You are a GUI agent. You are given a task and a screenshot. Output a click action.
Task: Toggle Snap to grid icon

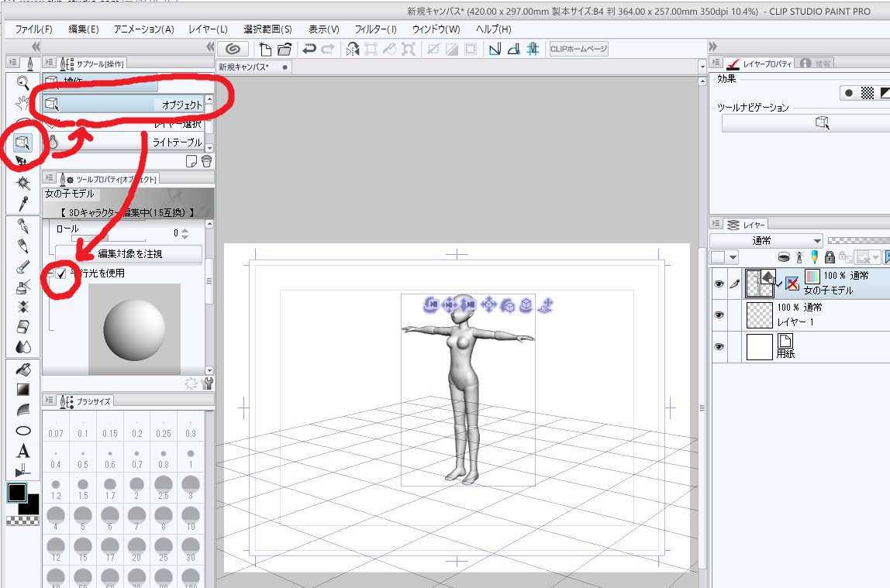[x=533, y=50]
